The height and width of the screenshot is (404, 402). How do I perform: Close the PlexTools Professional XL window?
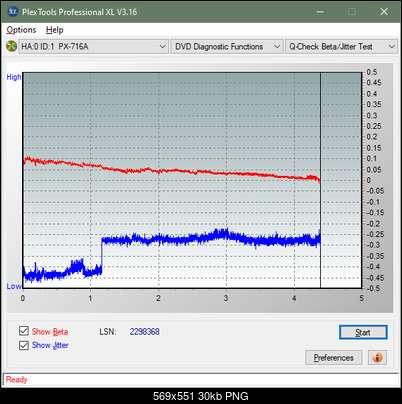384,12
